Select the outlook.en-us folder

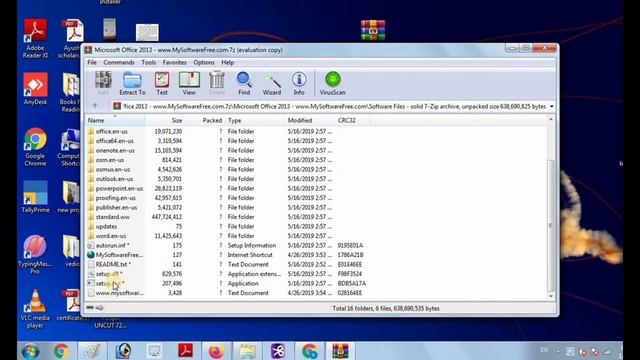pyautogui.click(x=114, y=179)
